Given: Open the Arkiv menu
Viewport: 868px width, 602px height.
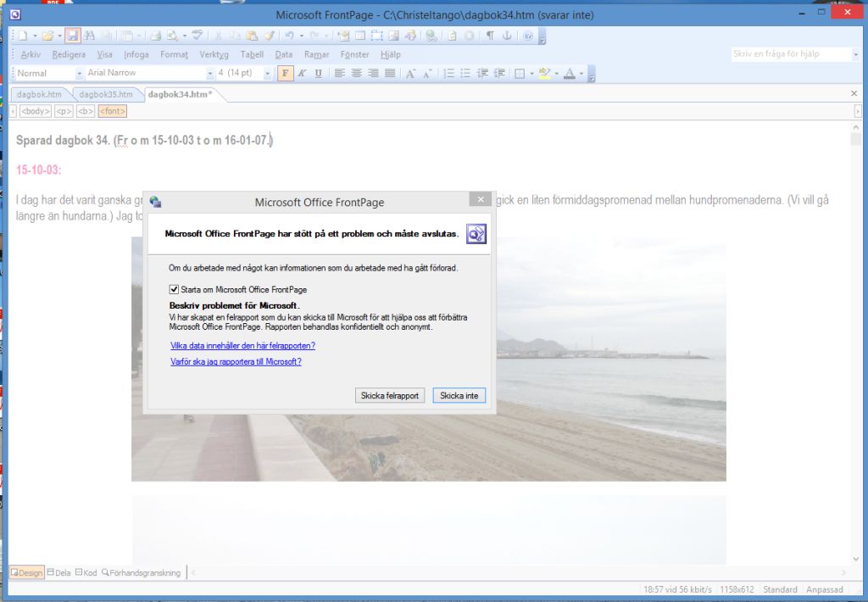Looking at the screenshot, I should pos(31,54).
